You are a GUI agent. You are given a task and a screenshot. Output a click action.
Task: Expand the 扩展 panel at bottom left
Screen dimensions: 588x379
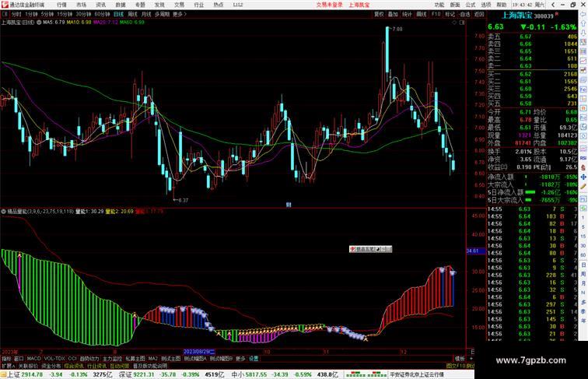click(x=9, y=366)
